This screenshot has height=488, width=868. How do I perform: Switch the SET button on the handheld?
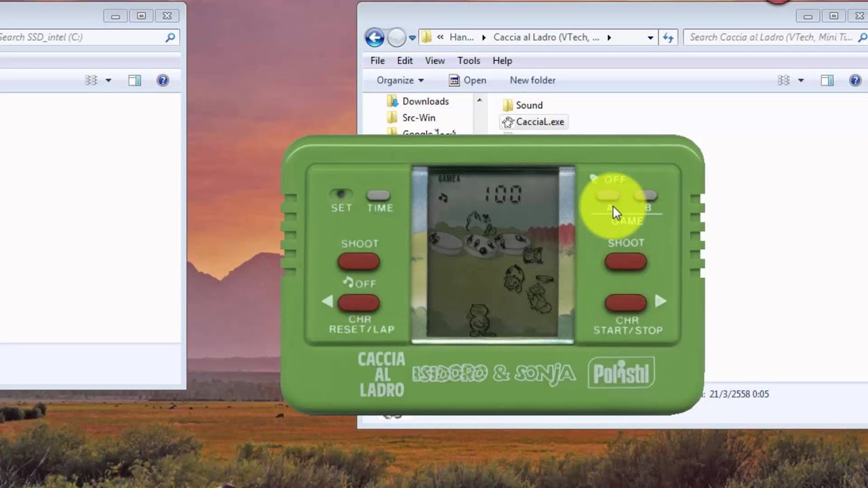[x=341, y=195]
